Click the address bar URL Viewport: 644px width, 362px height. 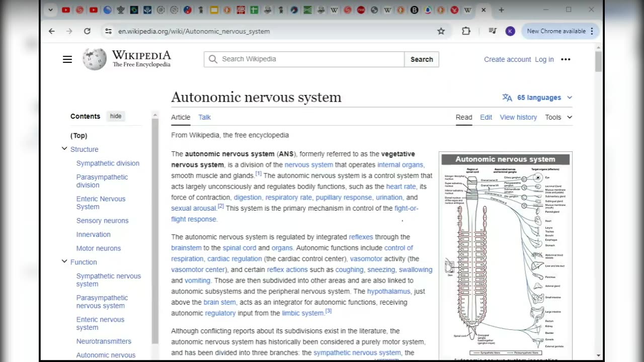coord(194,31)
